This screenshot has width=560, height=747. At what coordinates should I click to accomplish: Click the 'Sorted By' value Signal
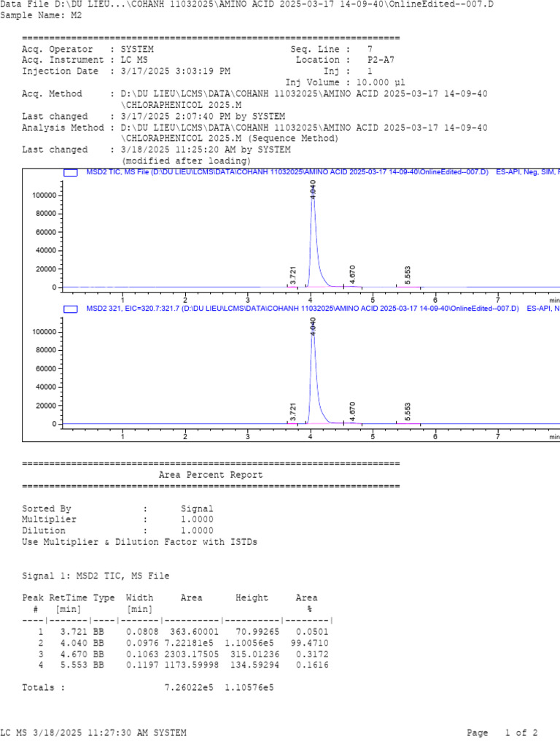pos(197,508)
